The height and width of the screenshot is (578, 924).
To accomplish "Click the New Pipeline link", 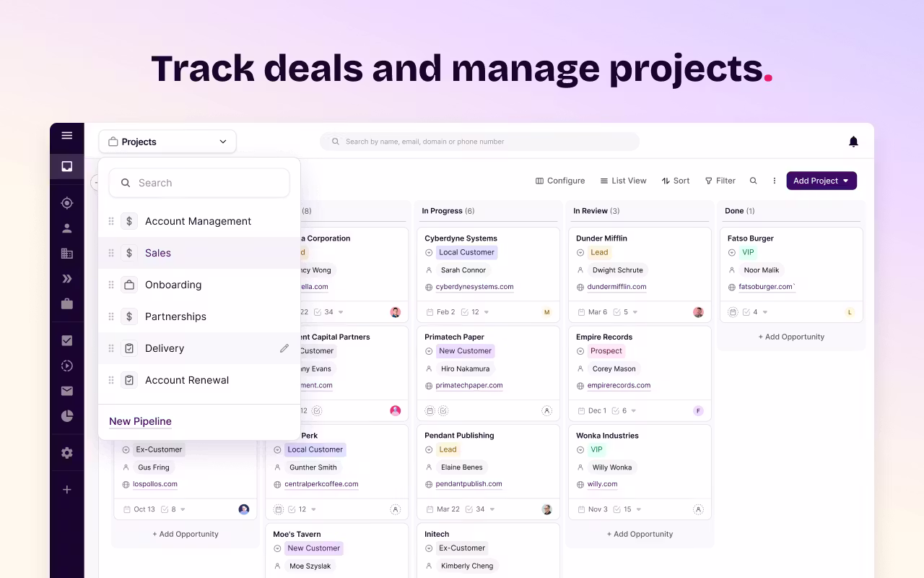I will tap(140, 421).
